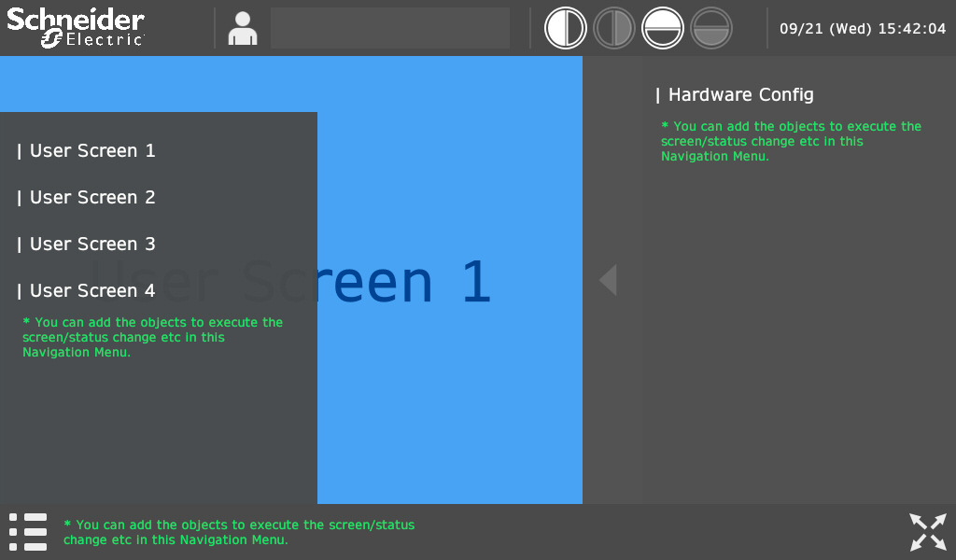Screen dimensions: 956x560
Task: Click the date and time display
Action: coord(863,29)
